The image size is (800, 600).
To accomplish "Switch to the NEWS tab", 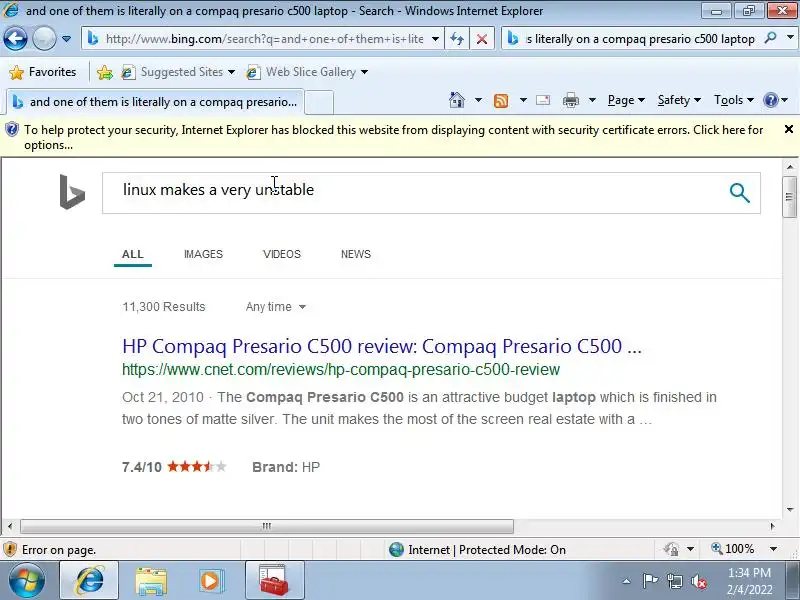I will pyautogui.click(x=356, y=254).
